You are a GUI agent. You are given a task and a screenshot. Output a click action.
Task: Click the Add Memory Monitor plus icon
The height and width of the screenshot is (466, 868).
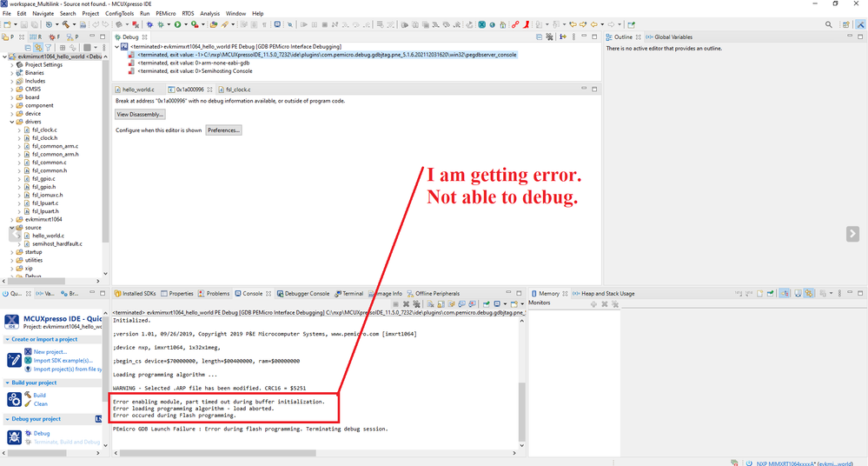click(x=594, y=303)
